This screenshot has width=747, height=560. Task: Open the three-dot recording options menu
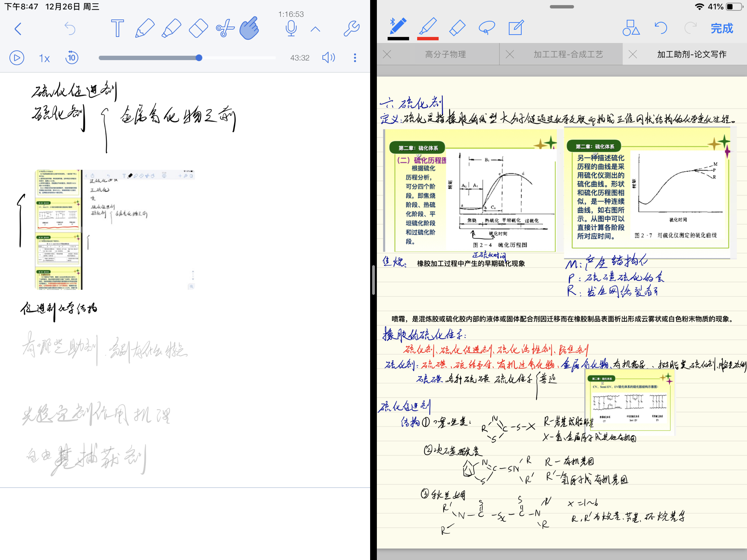[x=355, y=57]
